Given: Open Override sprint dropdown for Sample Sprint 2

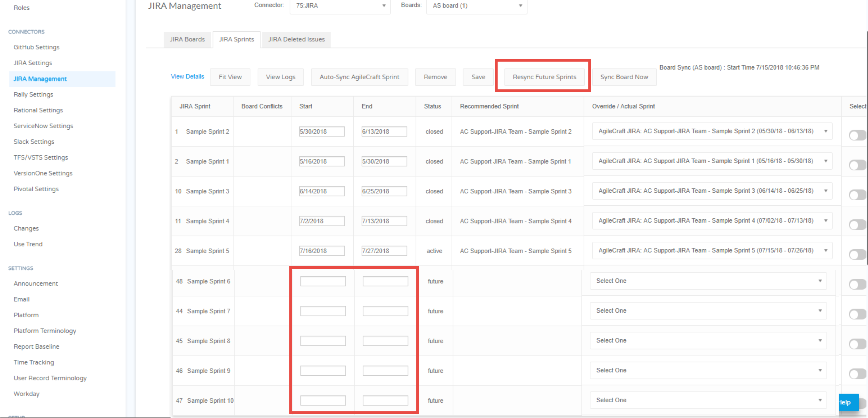Looking at the screenshot, I should coord(712,131).
